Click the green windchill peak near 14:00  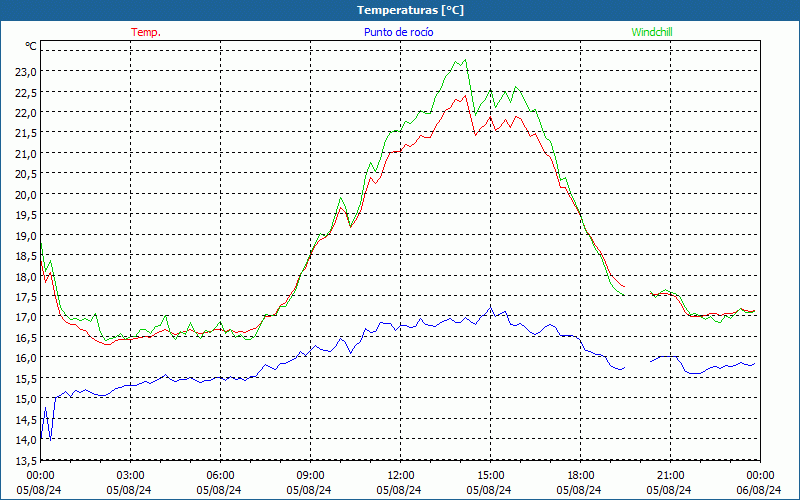click(465, 60)
